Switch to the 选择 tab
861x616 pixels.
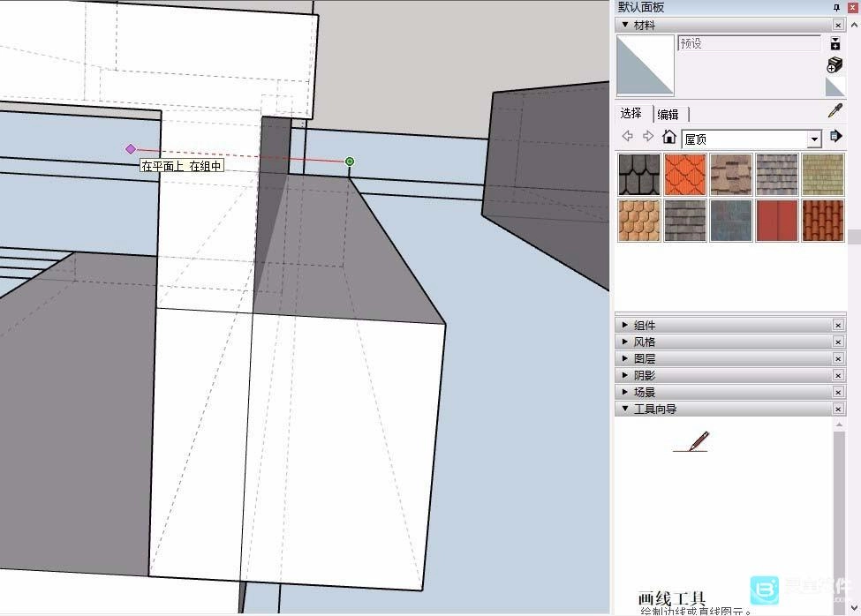point(631,114)
